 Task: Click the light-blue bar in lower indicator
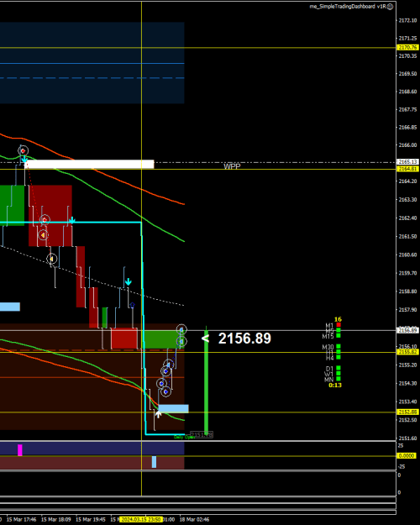(x=154, y=462)
